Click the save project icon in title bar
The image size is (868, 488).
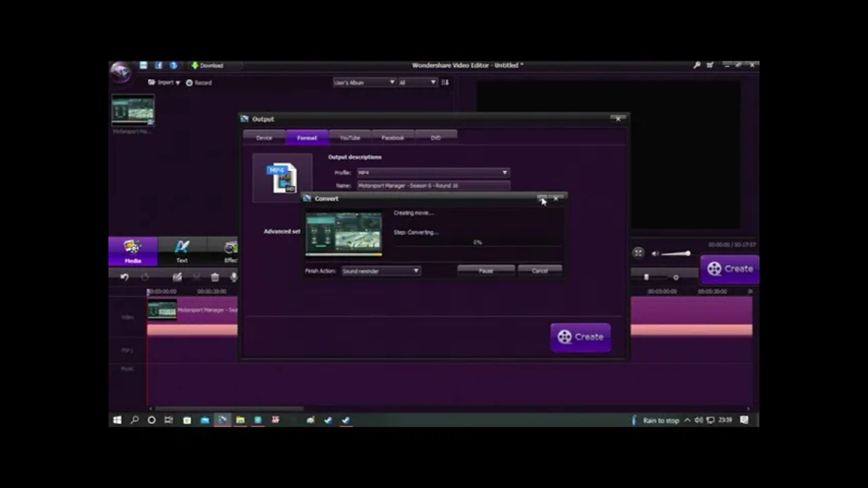pos(143,66)
